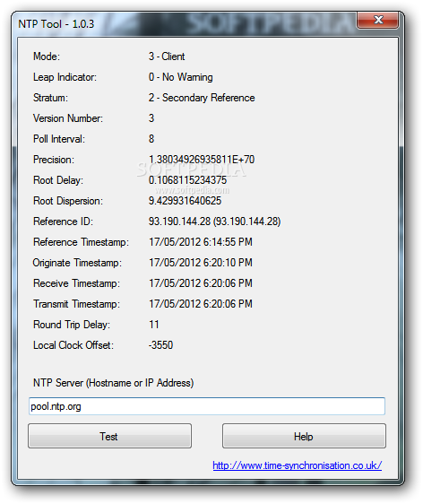Click the 'Poll Interval:' label
423x504 pixels.
(59, 139)
